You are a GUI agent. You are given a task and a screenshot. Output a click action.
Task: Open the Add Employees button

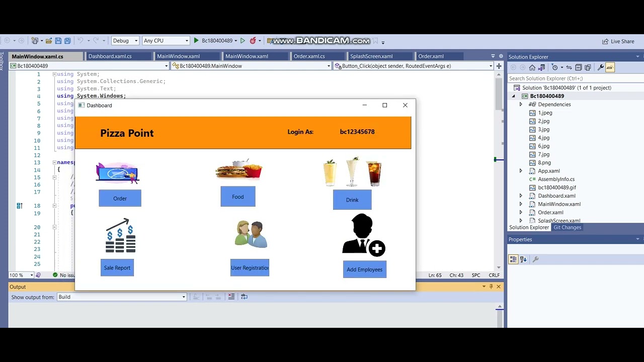[365, 269]
